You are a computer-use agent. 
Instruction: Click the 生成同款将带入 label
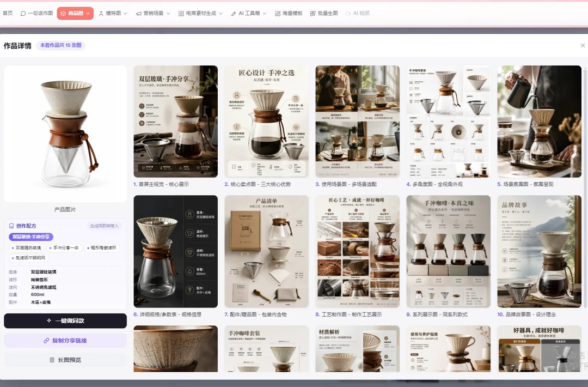point(104,226)
